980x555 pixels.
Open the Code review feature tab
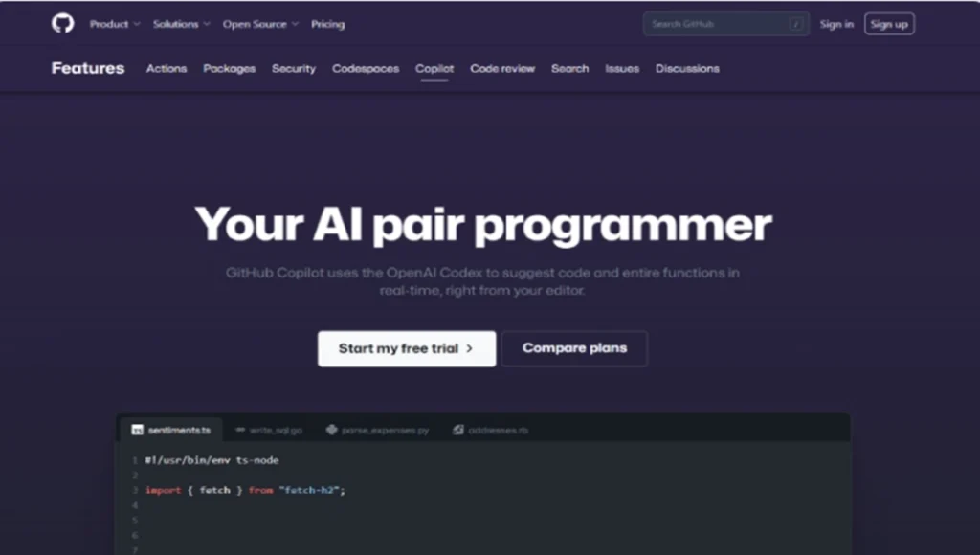(x=502, y=68)
